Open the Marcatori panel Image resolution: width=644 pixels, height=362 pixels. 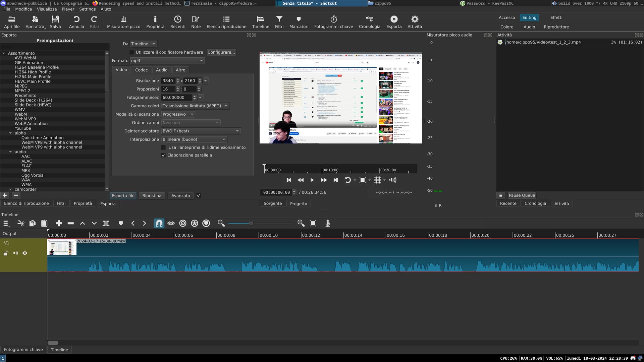tap(298, 22)
